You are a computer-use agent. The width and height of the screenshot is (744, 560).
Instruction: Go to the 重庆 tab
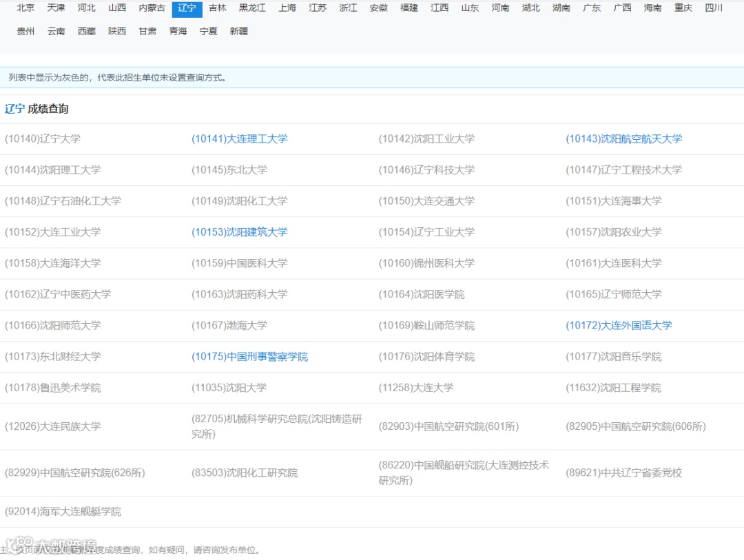pos(683,8)
